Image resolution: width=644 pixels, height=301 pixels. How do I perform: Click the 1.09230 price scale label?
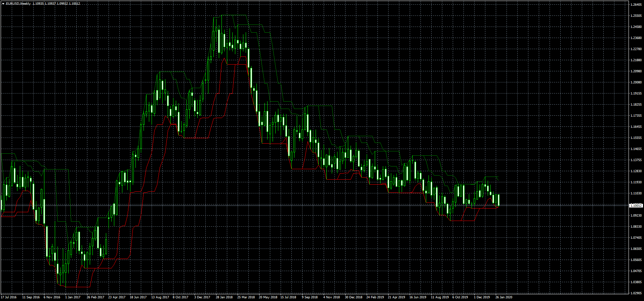636,216
